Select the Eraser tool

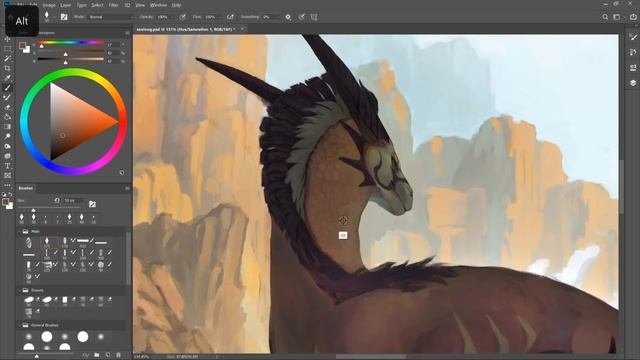(7, 107)
